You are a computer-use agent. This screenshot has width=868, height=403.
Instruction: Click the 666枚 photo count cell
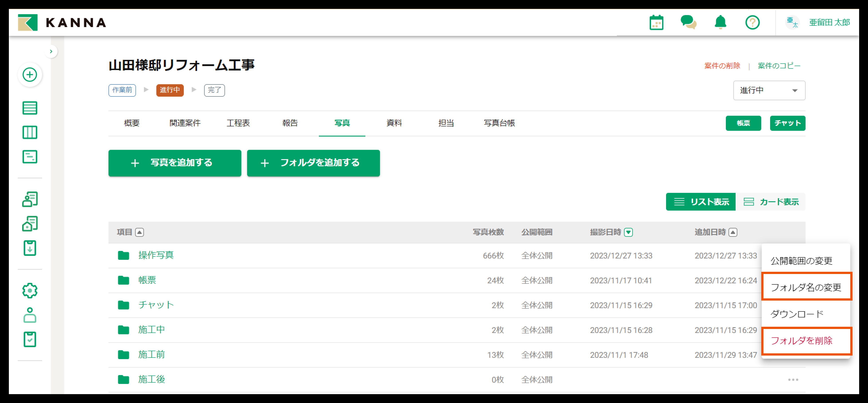[493, 256]
